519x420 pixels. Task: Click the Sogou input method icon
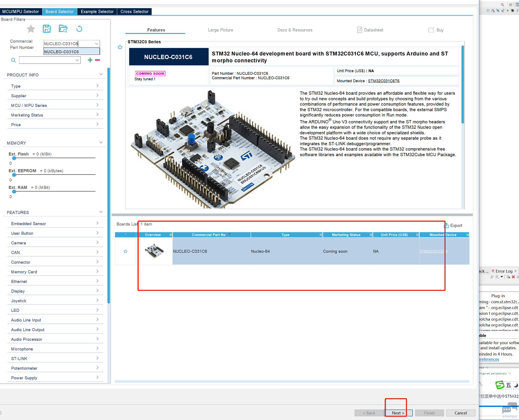coord(500,385)
